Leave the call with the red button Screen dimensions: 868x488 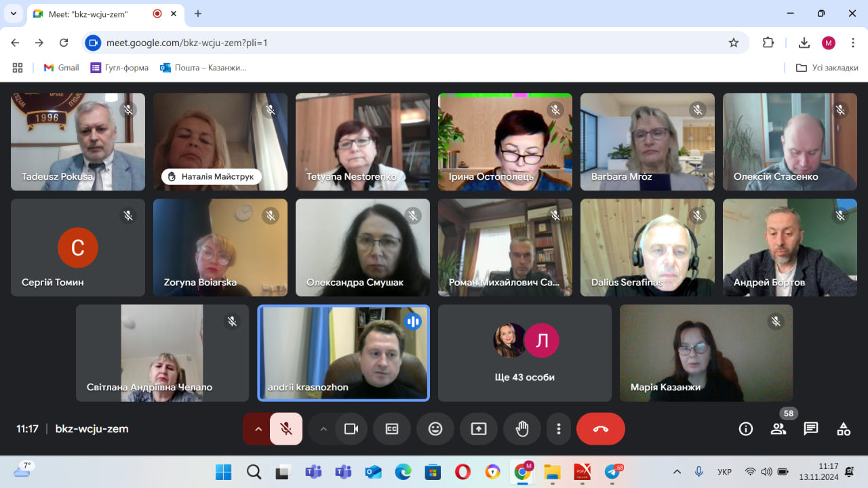(x=601, y=429)
